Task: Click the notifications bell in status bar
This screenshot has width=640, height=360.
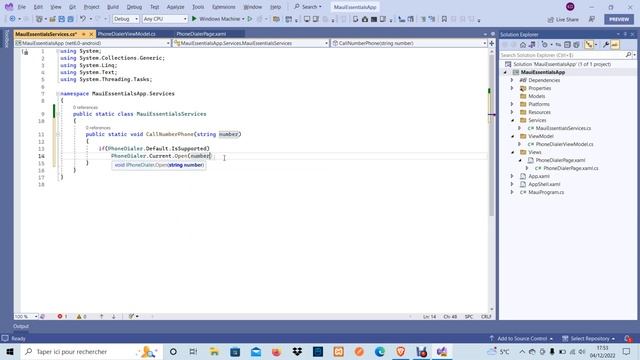Action: (628, 338)
